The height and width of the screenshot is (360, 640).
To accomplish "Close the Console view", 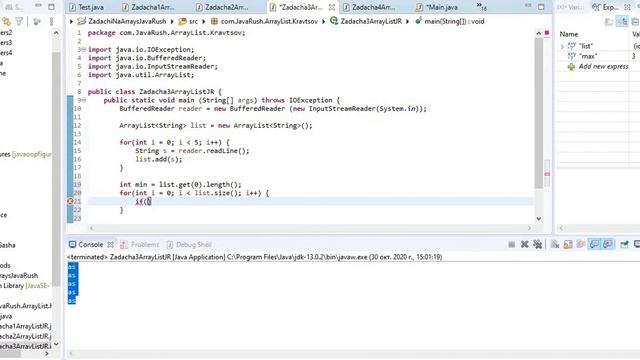I will click(x=110, y=245).
